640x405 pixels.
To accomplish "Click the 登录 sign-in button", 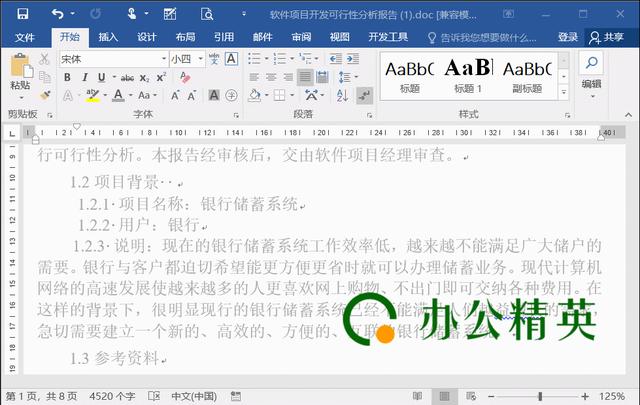I will [568, 38].
